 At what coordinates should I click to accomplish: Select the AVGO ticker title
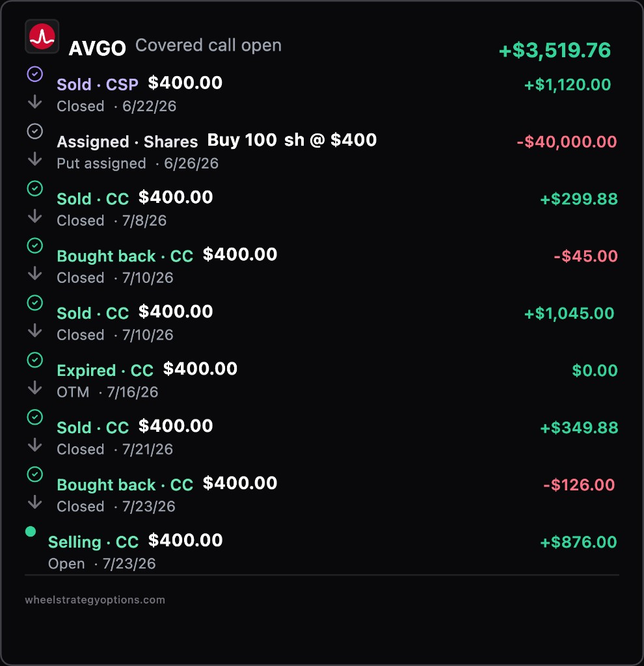click(98, 48)
